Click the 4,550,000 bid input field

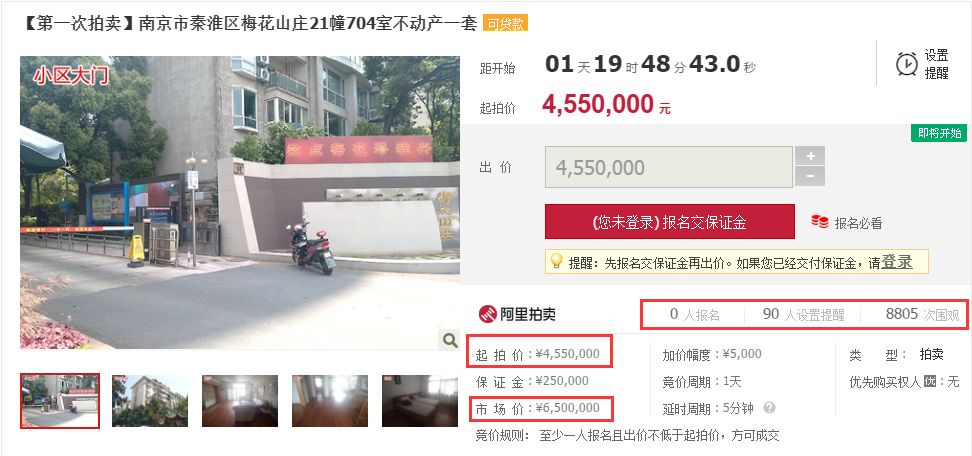669,167
